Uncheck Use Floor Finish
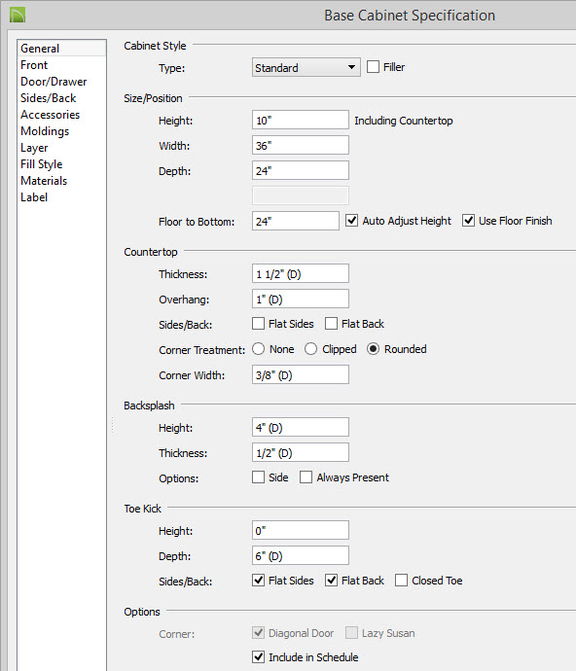 pyautogui.click(x=468, y=220)
